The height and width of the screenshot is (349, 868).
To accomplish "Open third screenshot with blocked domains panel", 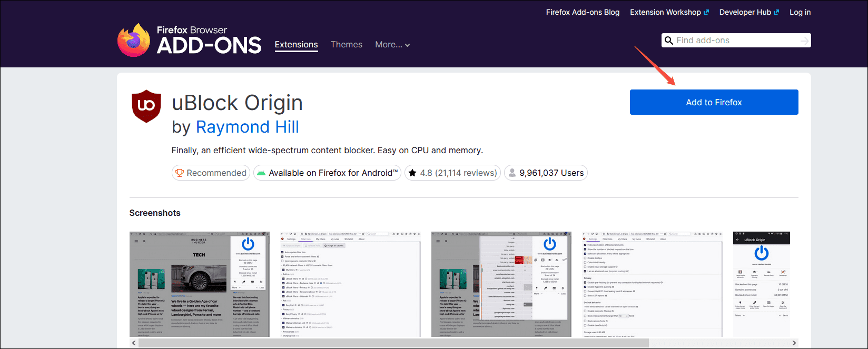I will point(501,284).
